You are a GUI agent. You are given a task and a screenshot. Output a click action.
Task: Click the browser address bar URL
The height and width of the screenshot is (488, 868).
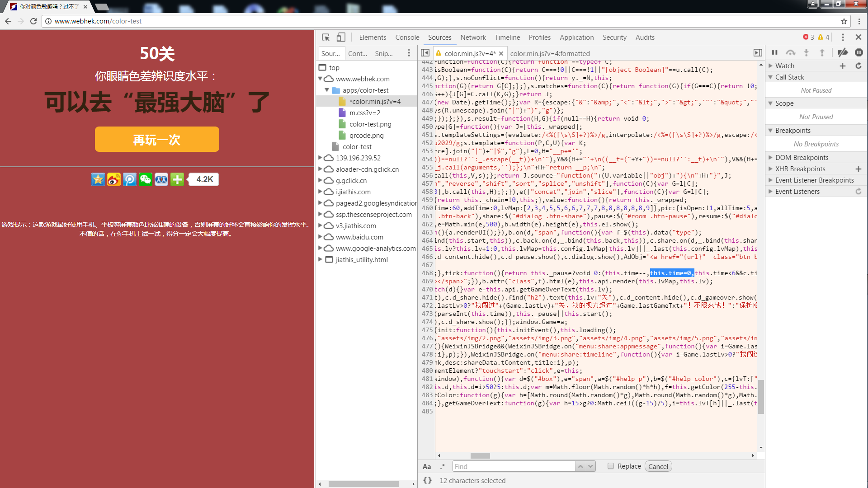(98, 21)
